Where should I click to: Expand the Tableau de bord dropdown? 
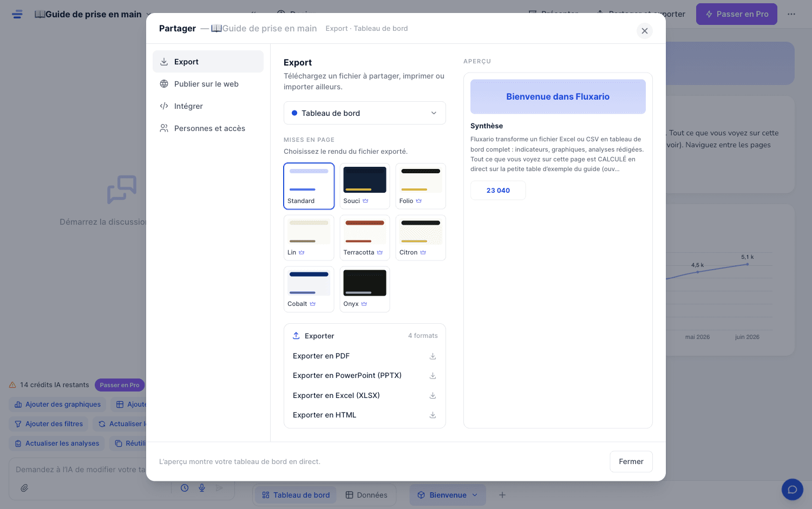pos(365,113)
